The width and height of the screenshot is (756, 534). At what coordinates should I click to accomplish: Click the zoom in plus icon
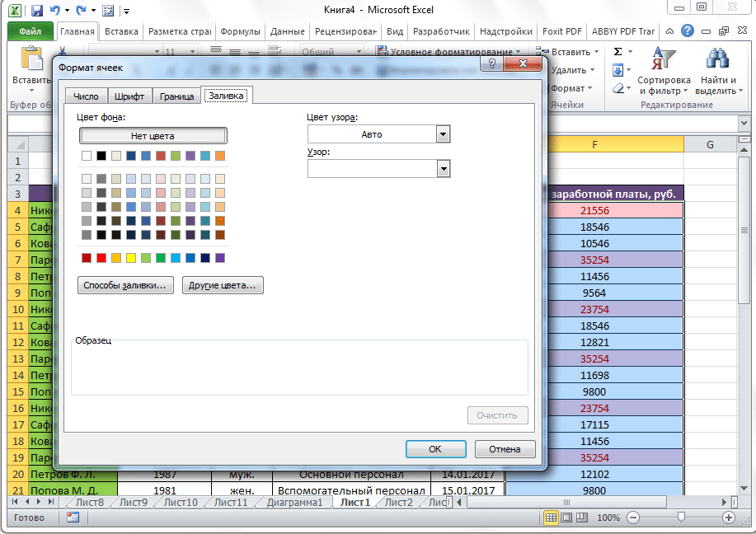pyautogui.click(x=729, y=518)
